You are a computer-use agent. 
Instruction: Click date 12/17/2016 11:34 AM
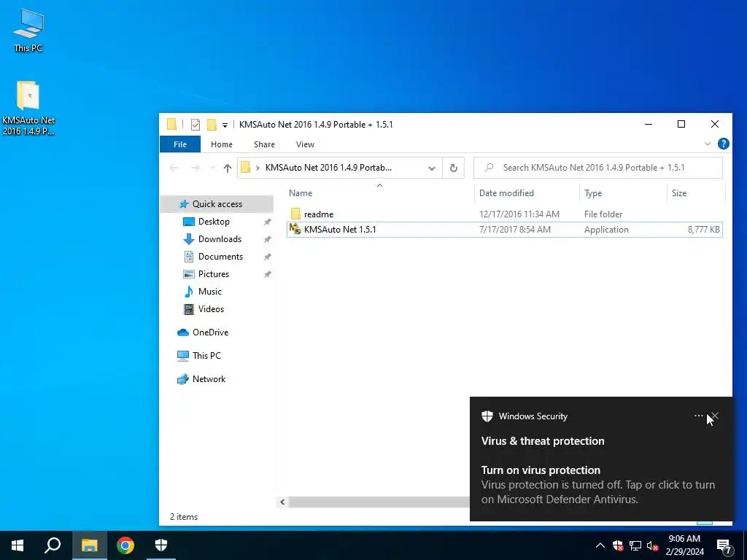tap(519, 214)
